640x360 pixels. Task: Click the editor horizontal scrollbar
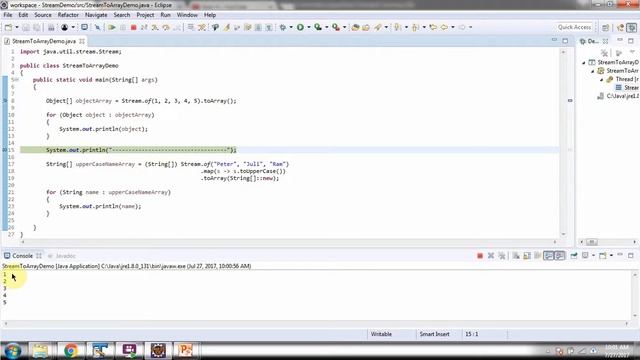click(289, 242)
